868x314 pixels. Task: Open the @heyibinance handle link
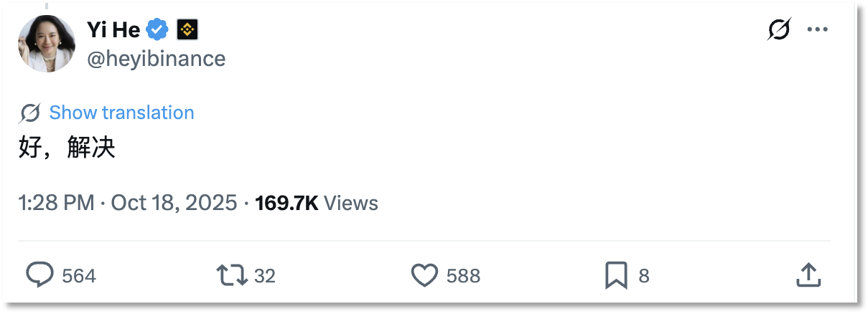point(156,59)
